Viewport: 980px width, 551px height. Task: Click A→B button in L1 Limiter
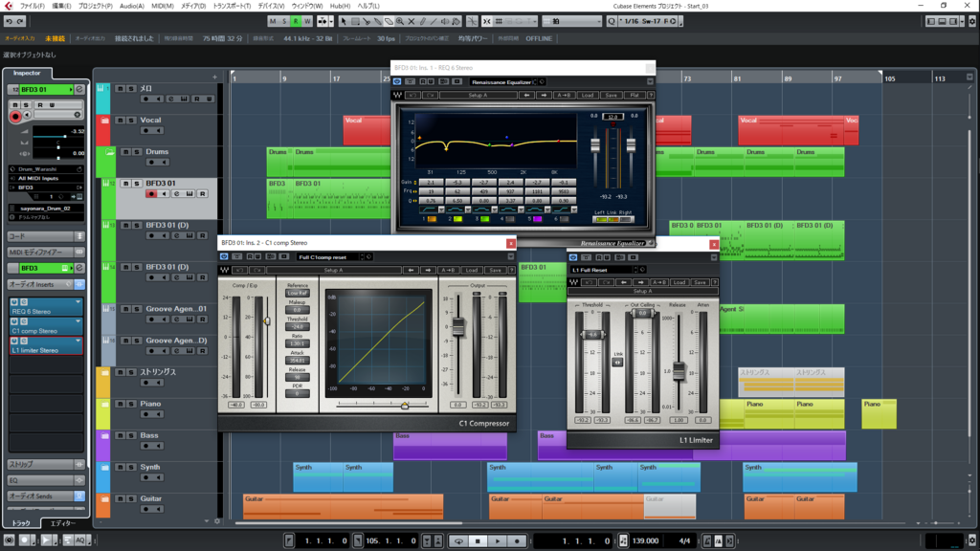658,282
